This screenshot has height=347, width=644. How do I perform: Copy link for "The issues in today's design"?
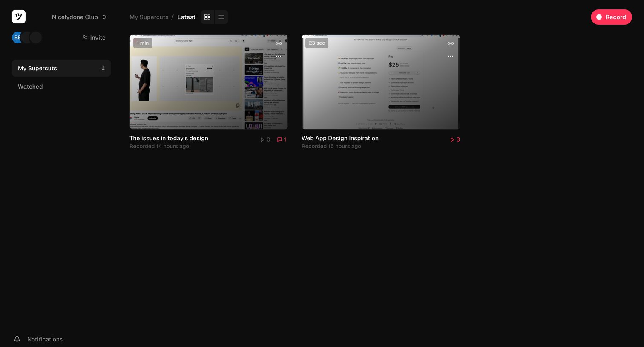[x=279, y=43]
